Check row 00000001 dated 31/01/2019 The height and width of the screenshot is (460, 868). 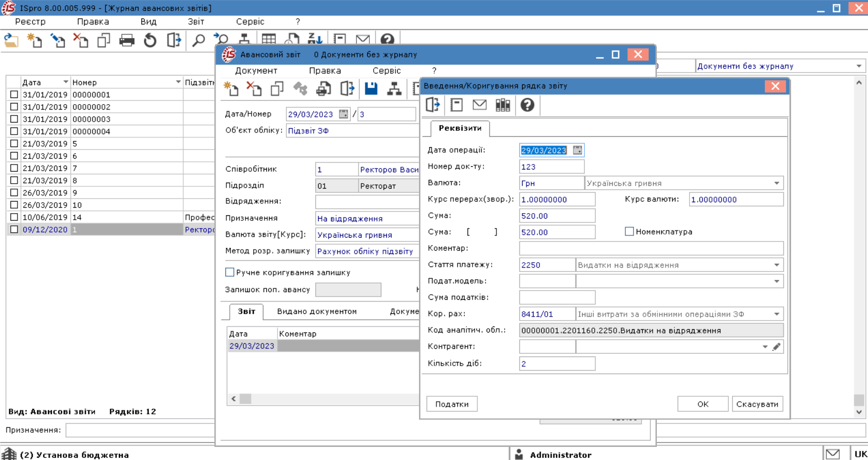point(14,94)
